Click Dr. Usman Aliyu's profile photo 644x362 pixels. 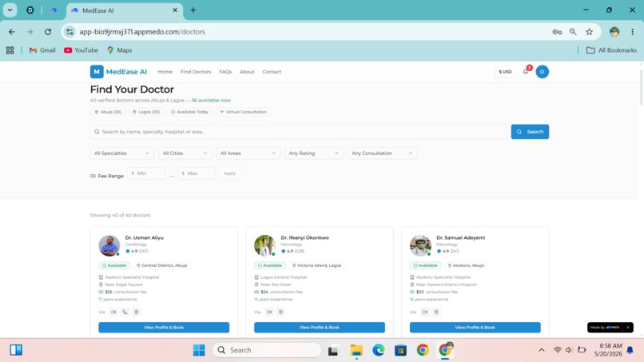coord(109,245)
